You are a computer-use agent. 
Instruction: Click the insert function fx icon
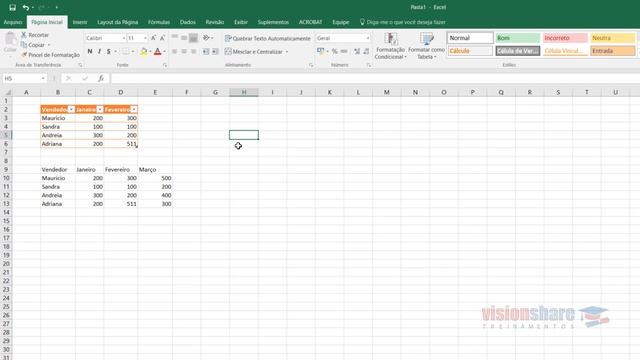[x=100, y=78]
